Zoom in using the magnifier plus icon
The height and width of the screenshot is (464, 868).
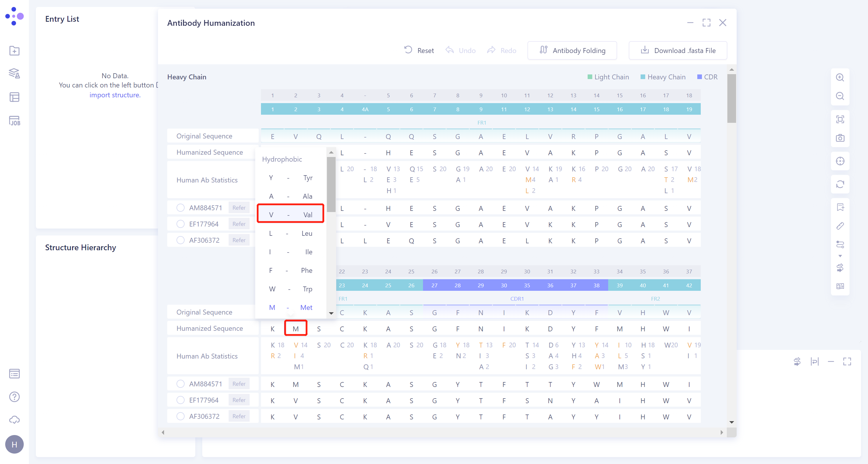click(840, 78)
